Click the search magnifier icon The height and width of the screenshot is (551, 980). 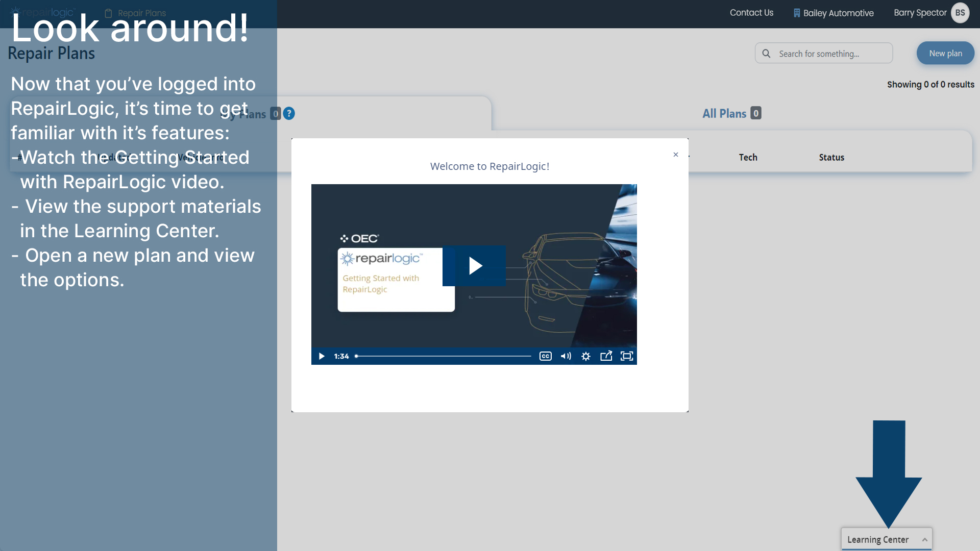tap(766, 54)
